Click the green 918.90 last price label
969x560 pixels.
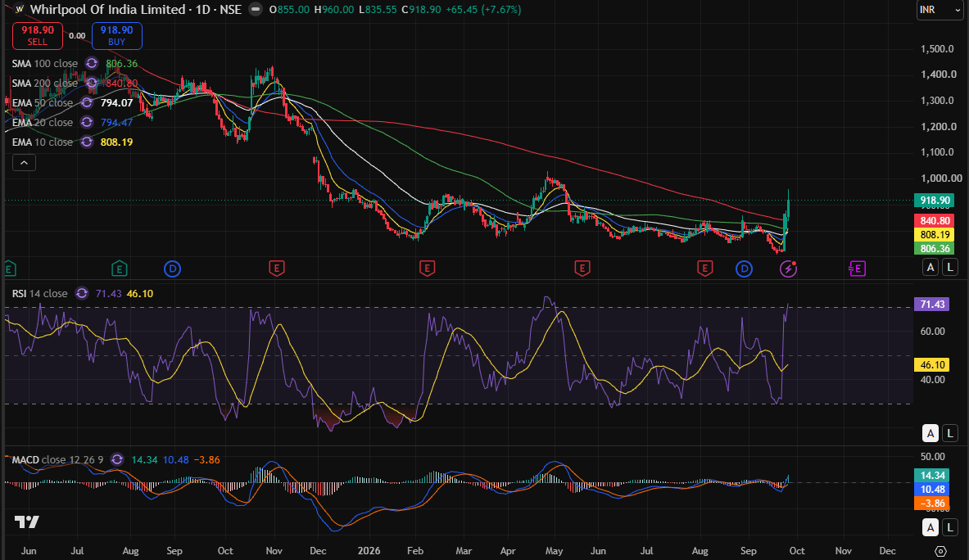935,200
